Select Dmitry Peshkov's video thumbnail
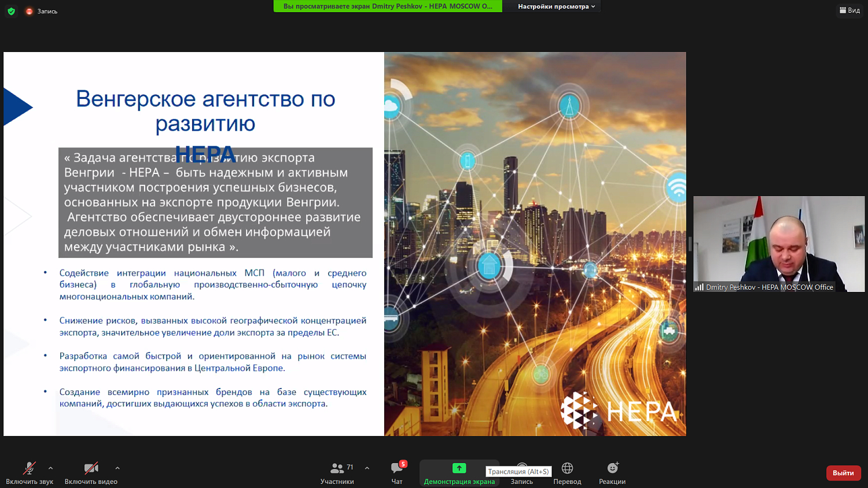The image size is (868, 488). pos(779,243)
